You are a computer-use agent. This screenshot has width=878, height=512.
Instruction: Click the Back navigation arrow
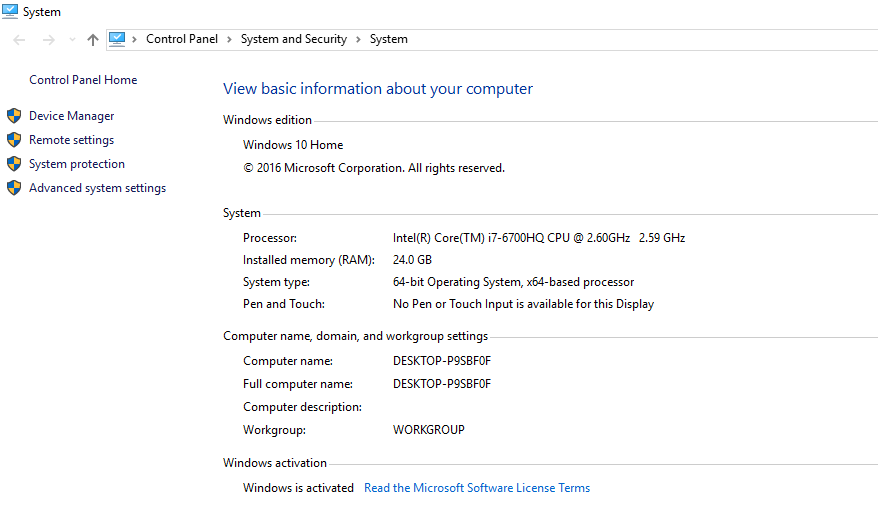19,40
